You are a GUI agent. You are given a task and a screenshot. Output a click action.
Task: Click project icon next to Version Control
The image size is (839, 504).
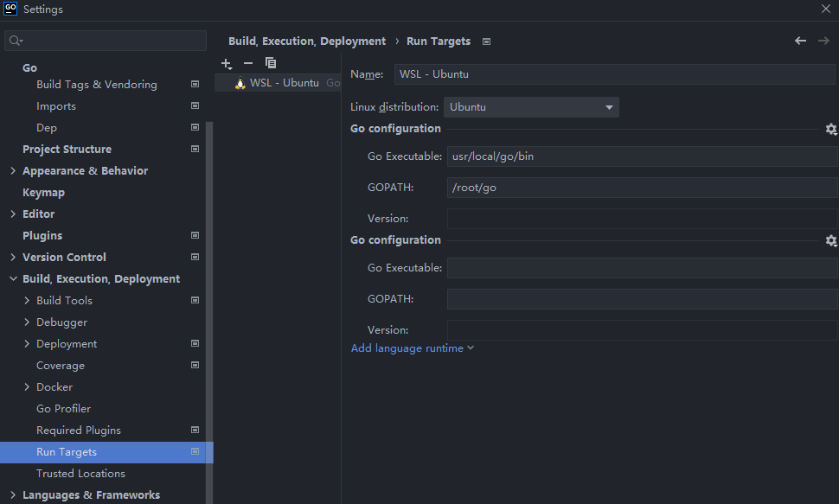195,257
